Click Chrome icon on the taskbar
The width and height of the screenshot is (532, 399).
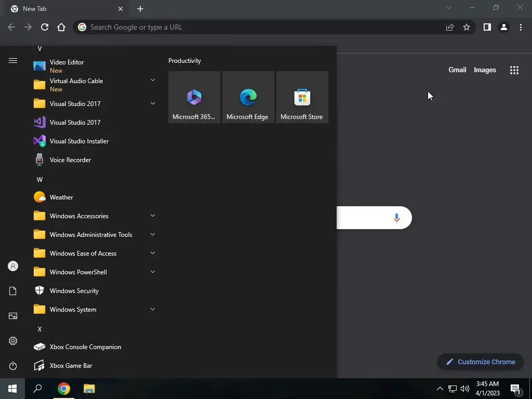coord(64,389)
